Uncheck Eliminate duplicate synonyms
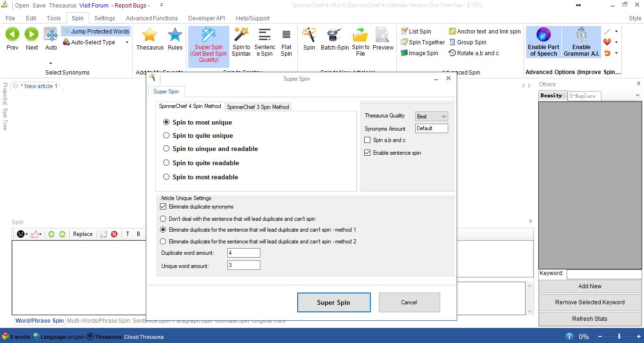 pos(163,207)
